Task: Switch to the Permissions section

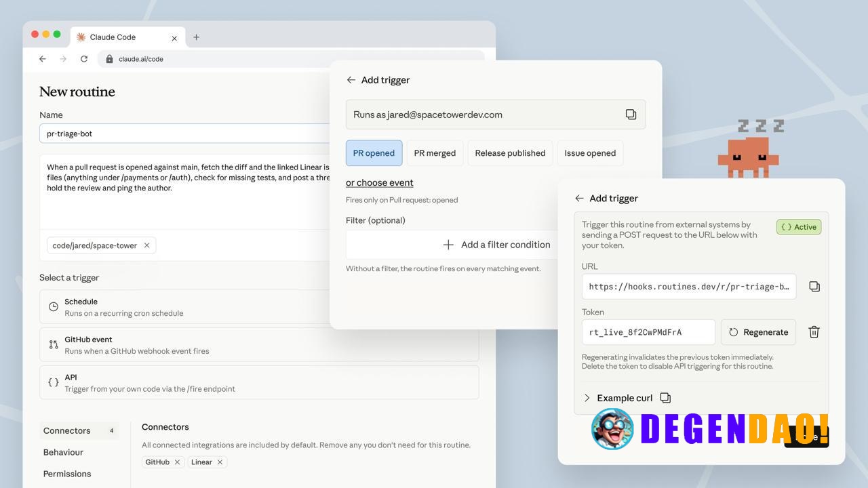Action: click(66, 474)
